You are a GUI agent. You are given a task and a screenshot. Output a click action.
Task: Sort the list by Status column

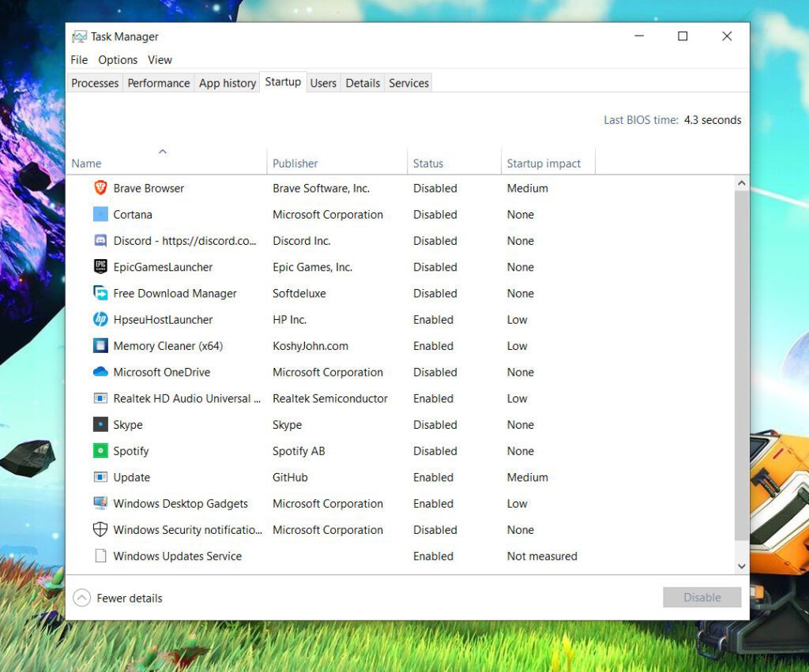point(454,161)
